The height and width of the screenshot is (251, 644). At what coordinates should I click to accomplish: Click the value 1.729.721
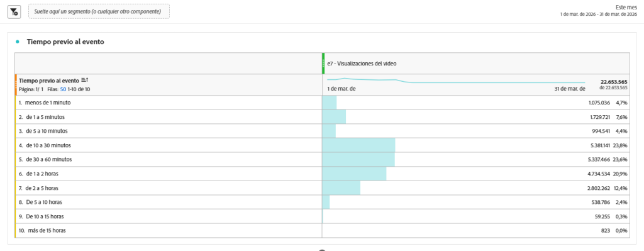pos(599,117)
